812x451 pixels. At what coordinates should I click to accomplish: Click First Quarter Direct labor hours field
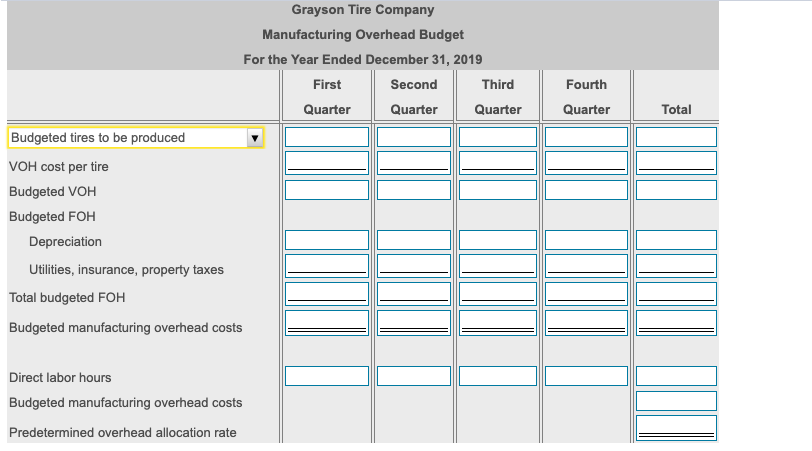pyautogui.click(x=327, y=376)
